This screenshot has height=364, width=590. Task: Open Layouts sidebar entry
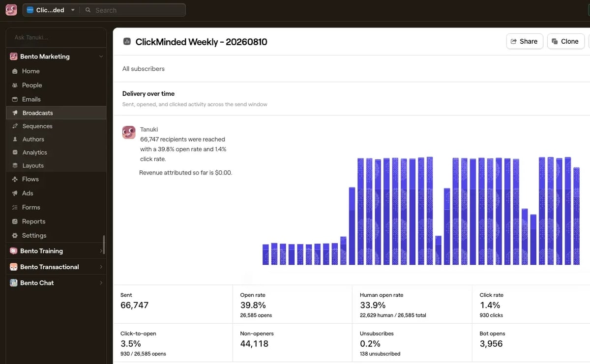point(56,166)
